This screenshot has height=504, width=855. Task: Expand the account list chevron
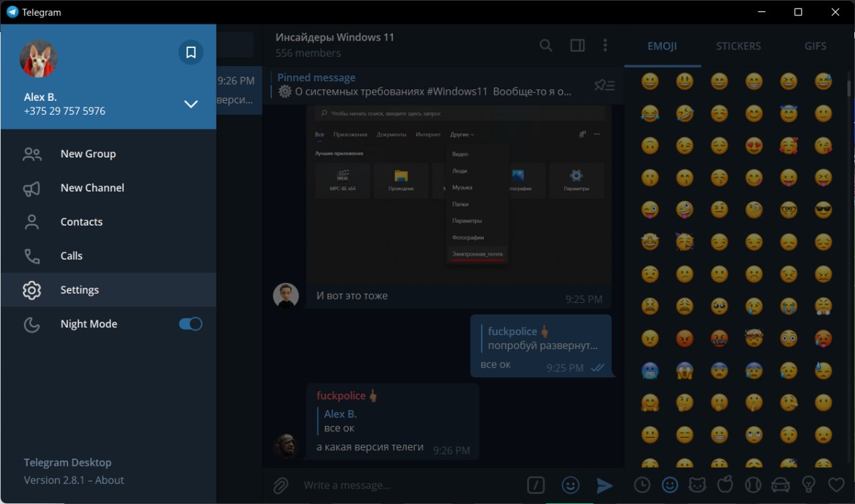click(191, 104)
